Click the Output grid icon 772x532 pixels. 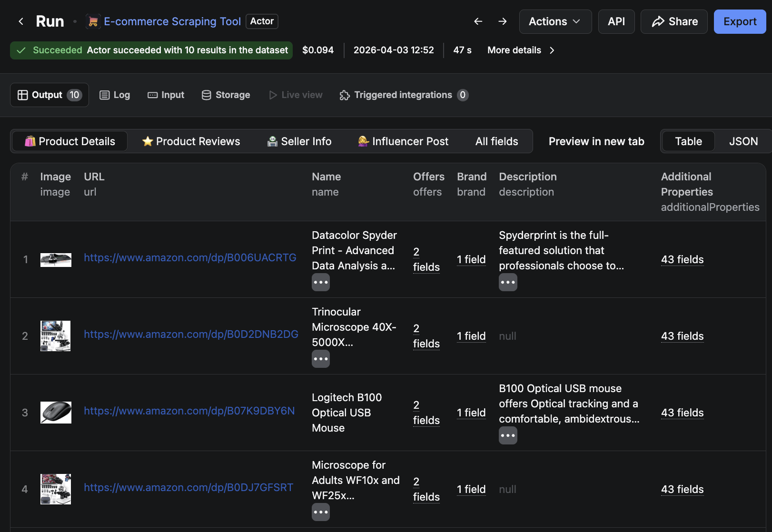click(x=22, y=95)
